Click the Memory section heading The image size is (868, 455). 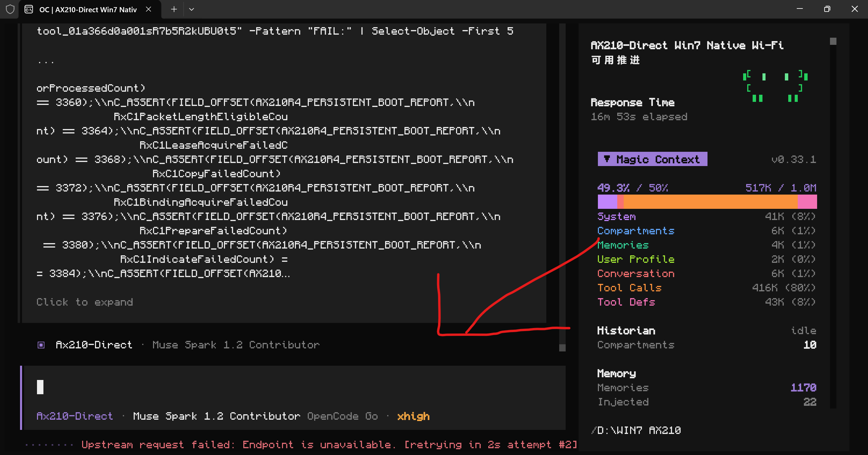[616, 373]
